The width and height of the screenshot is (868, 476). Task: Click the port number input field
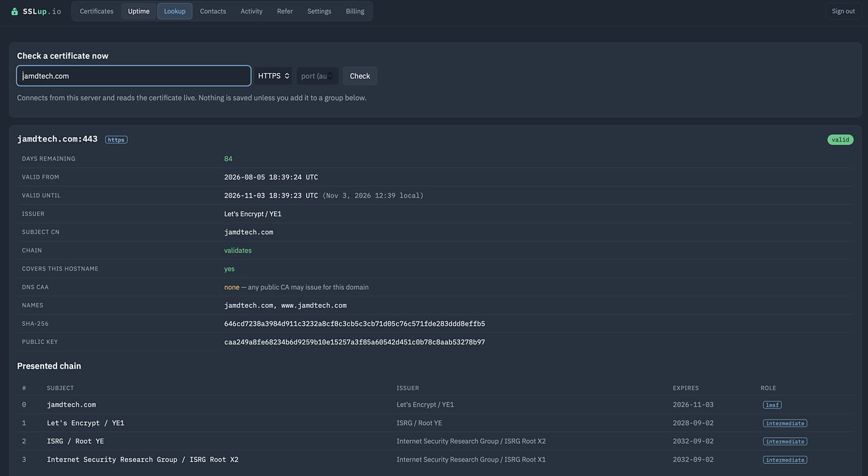pos(317,76)
